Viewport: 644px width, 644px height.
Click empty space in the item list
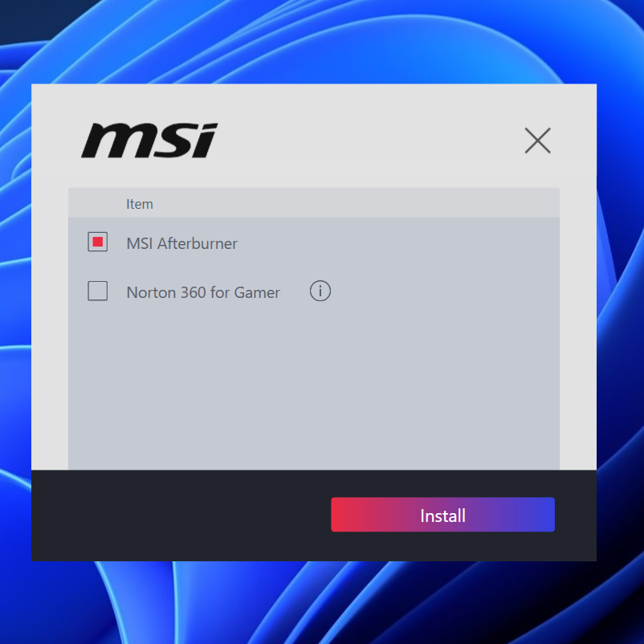(x=313, y=385)
